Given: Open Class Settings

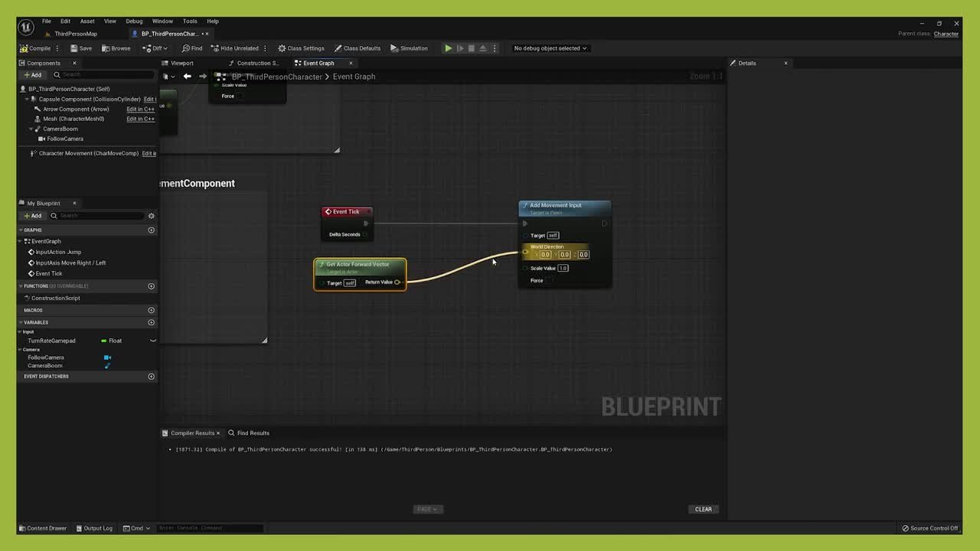Looking at the screenshot, I should point(301,48).
